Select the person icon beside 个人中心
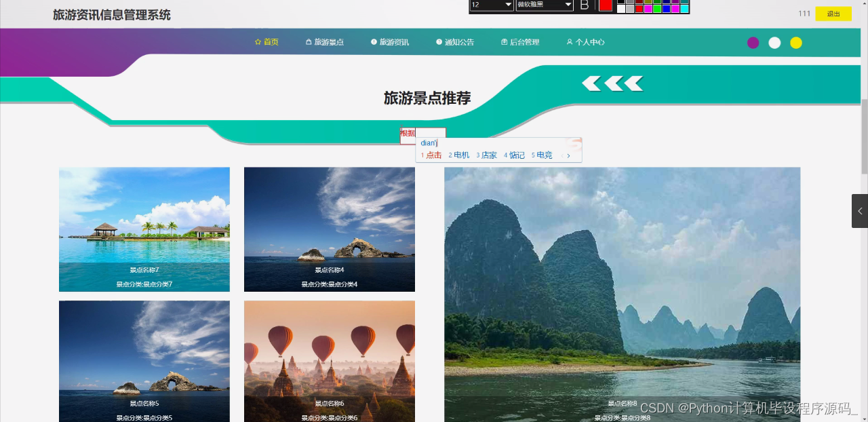The height and width of the screenshot is (422, 868). pos(569,41)
